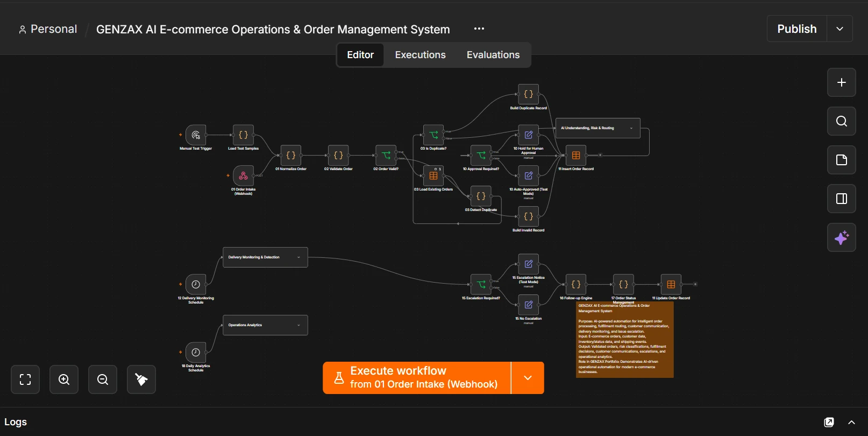Select the 03 Is Duplicate? node
Screen dimensions: 868x436
pyautogui.click(x=433, y=135)
